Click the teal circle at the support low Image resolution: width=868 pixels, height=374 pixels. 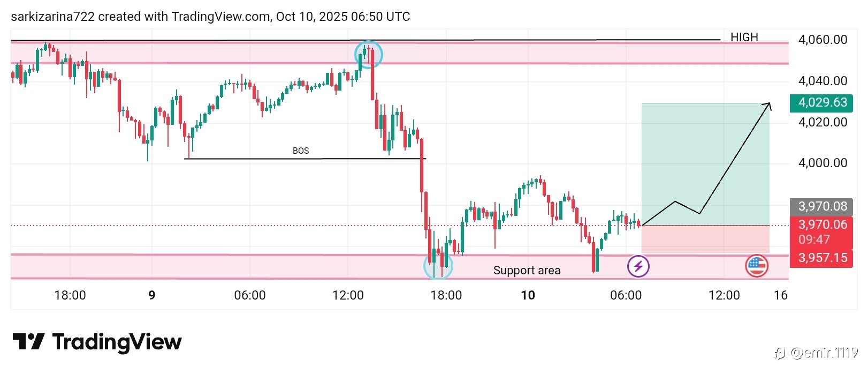pos(438,265)
